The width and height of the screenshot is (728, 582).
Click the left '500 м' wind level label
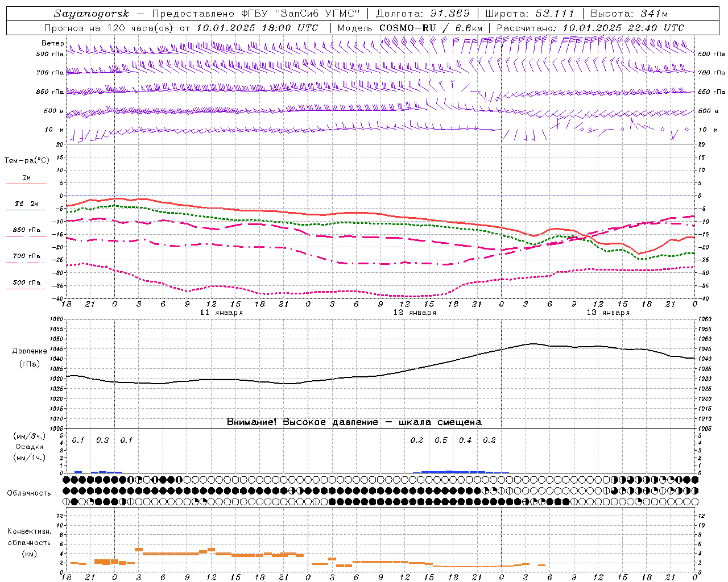[54, 111]
